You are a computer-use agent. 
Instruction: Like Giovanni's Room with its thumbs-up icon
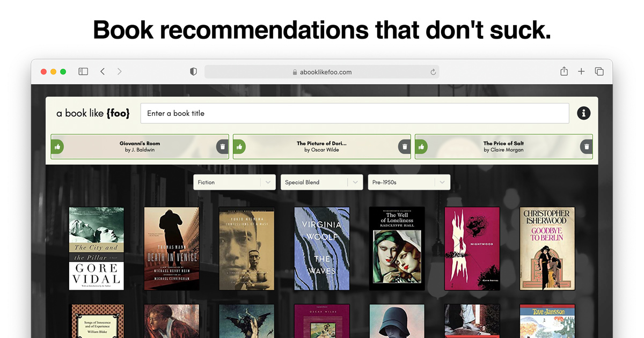coord(57,146)
